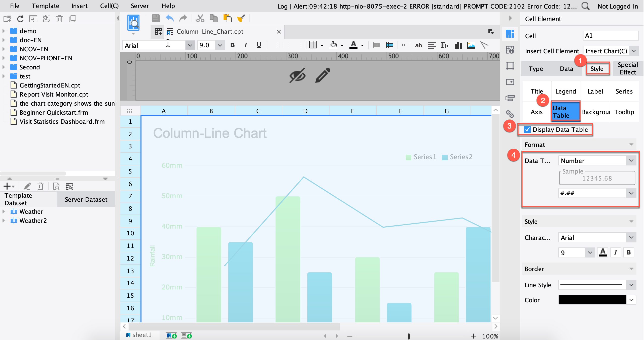This screenshot has height=340, width=644.
Task: Expand the Weather dataset node
Action: click(x=3, y=211)
